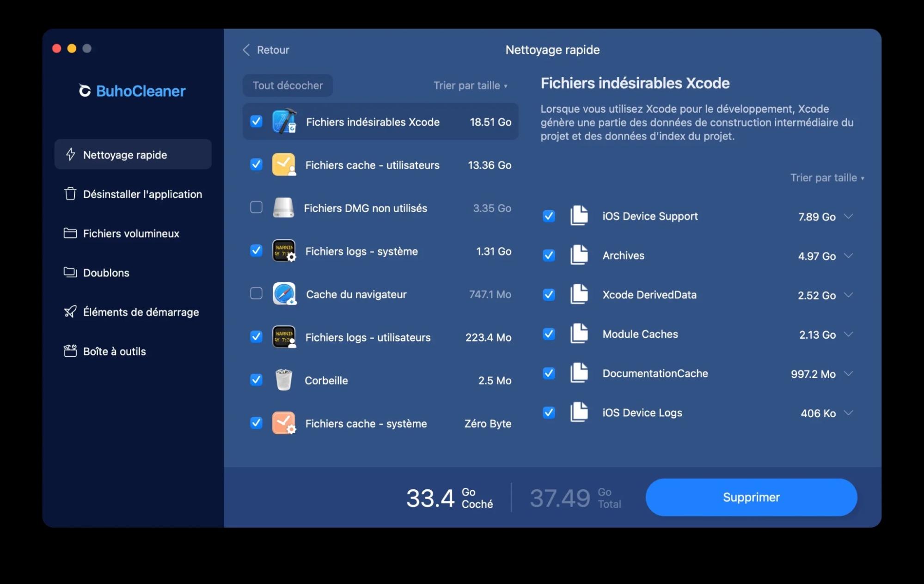Uncheck Fichiers logs - système
Image resolution: width=924 pixels, height=584 pixels.
256,251
